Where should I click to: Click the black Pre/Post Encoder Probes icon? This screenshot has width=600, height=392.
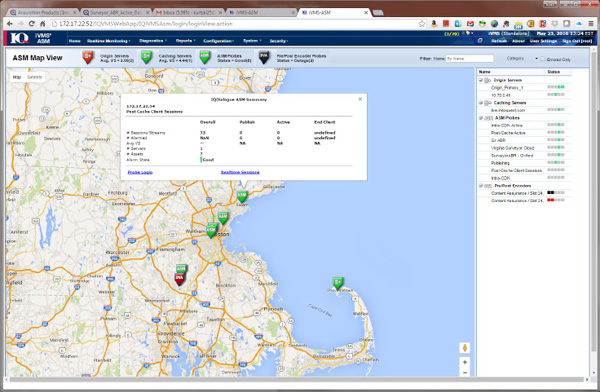pos(264,57)
